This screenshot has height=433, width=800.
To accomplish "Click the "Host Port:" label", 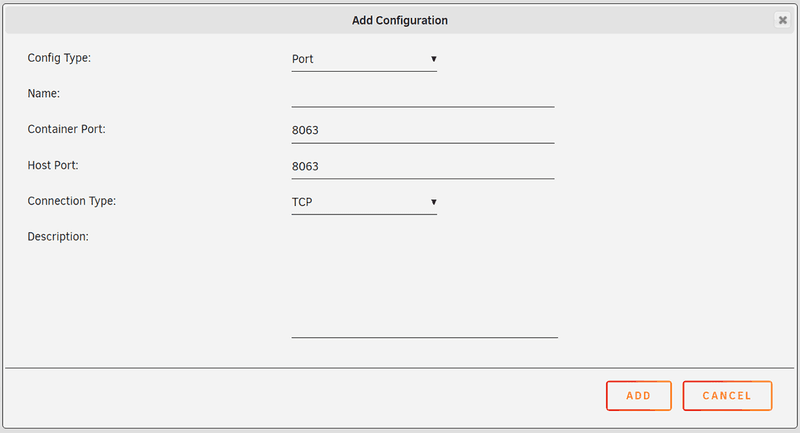I will 53,165.
